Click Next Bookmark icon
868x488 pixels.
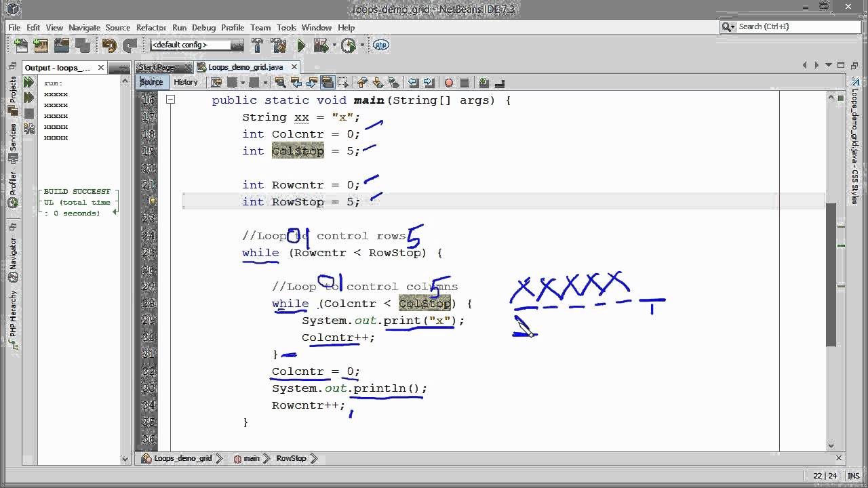pyautogui.click(x=378, y=83)
